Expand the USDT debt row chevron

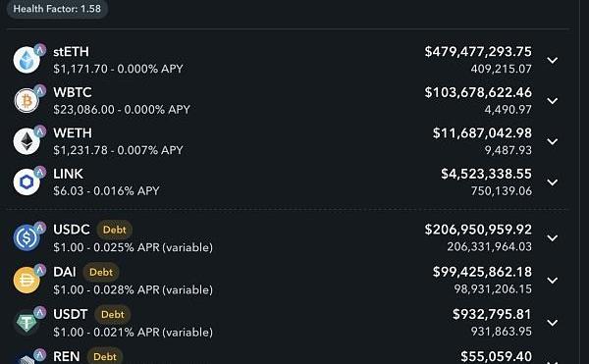click(x=552, y=323)
